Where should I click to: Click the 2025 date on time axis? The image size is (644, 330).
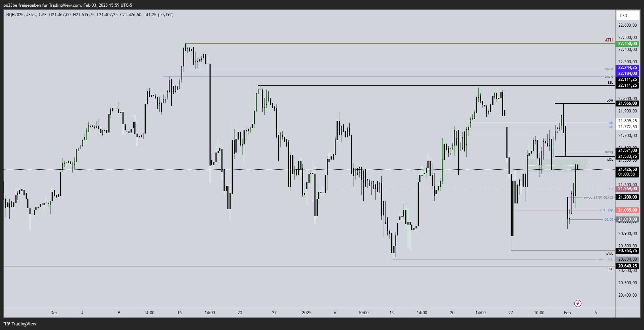click(x=306, y=313)
